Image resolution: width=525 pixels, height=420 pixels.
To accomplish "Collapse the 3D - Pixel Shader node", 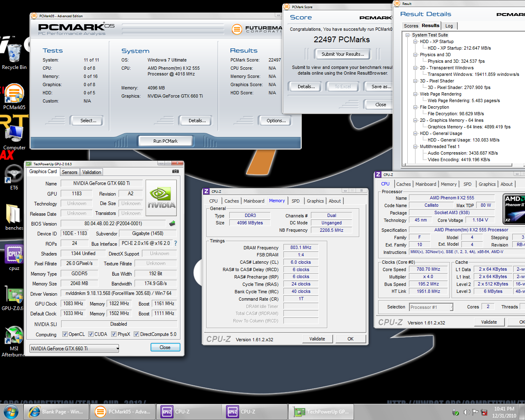I will click(x=415, y=81).
